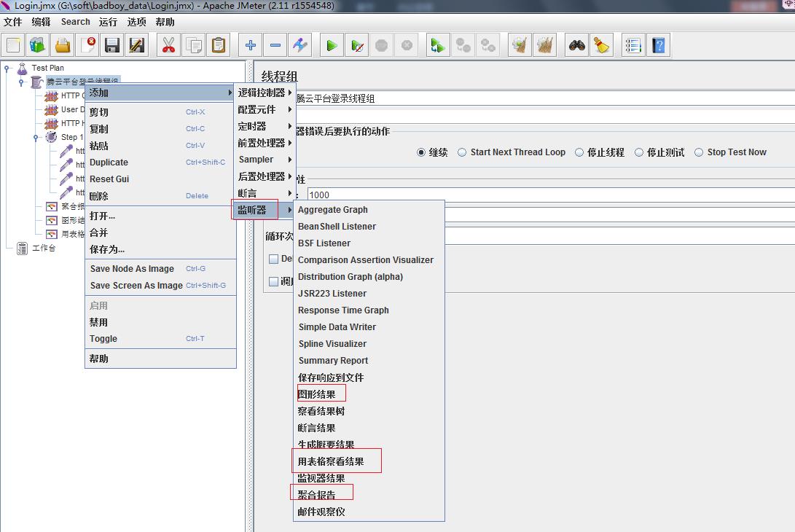Open the 选项 menu in menu bar

pos(136,22)
